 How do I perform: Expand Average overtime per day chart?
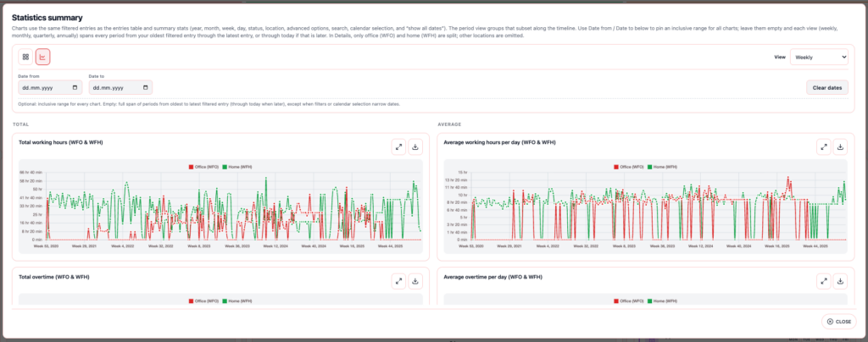click(823, 281)
